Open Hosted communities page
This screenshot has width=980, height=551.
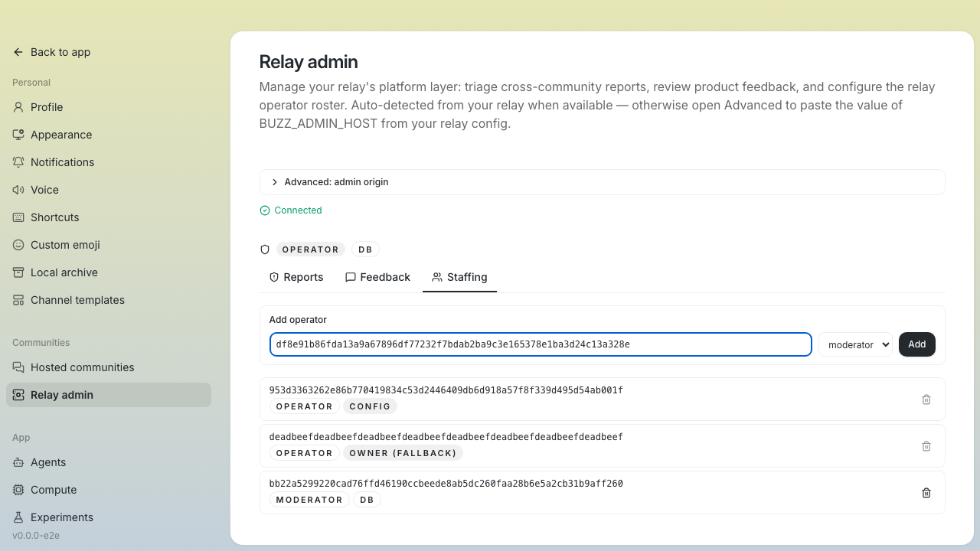point(109,367)
